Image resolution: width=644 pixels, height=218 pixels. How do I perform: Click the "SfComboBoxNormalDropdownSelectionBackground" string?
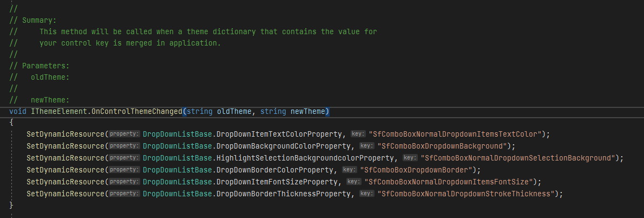tap(520, 158)
